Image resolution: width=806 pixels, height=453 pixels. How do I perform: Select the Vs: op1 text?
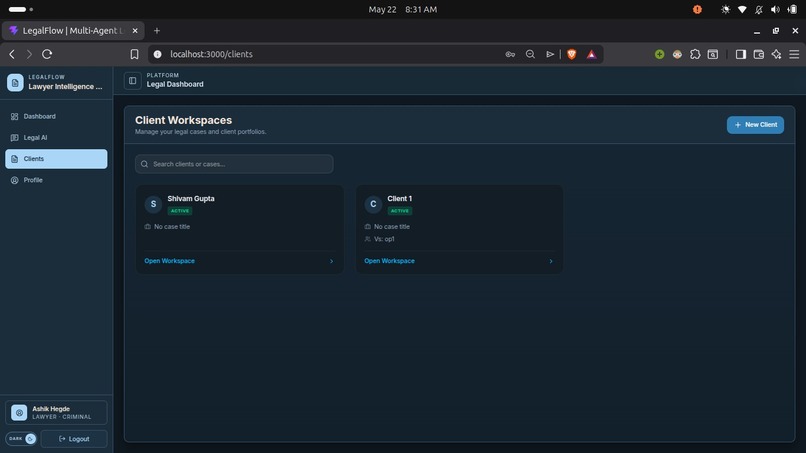pos(384,239)
